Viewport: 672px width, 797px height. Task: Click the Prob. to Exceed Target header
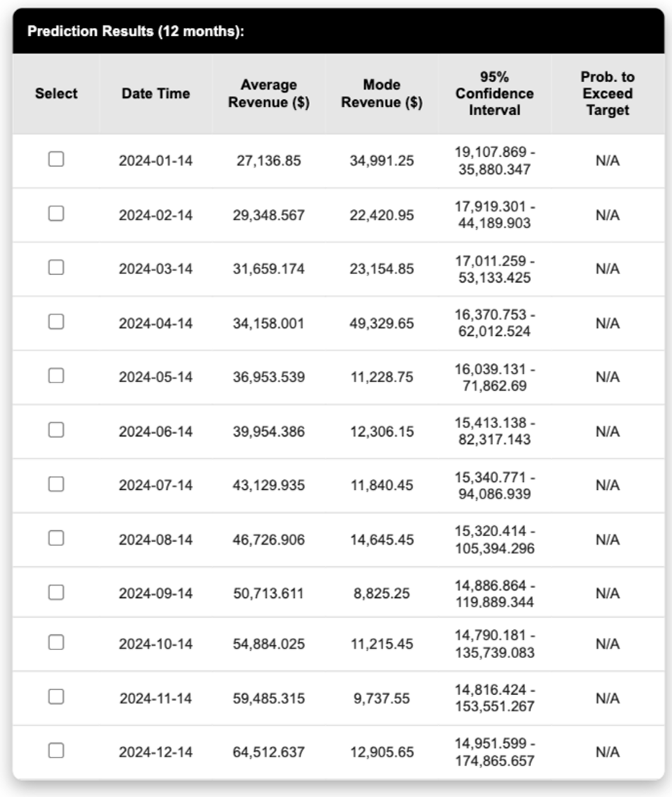click(x=608, y=94)
